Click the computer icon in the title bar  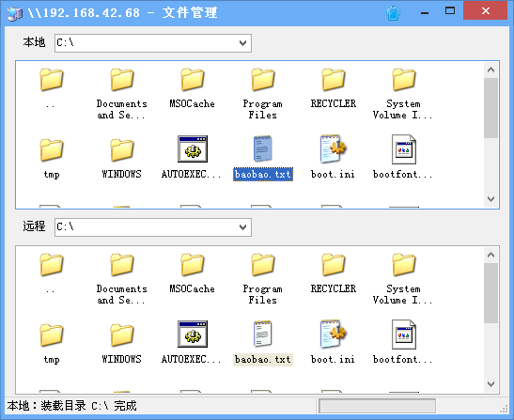15,13
